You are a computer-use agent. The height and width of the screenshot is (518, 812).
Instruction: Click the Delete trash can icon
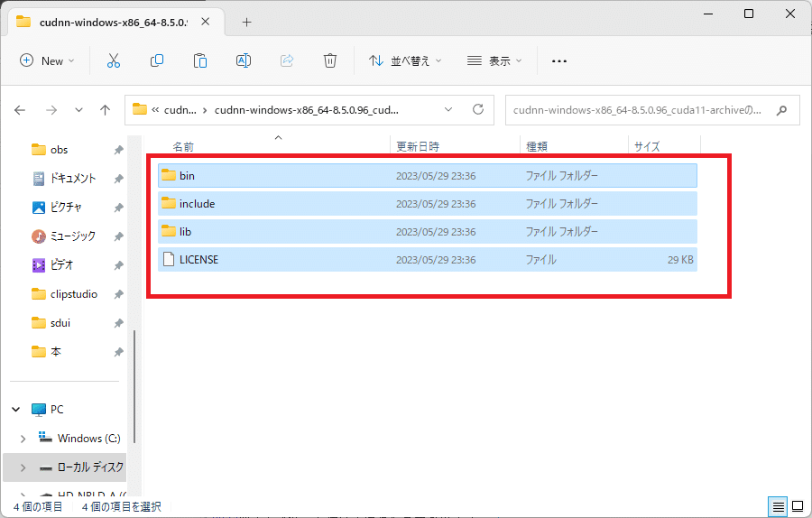point(330,60)
